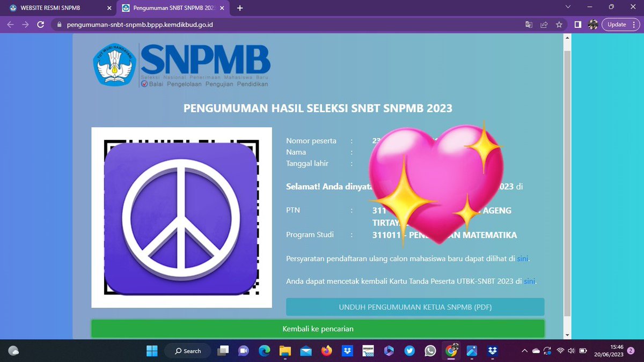Open the Mail app on taskbar

(x=306, y=351)
